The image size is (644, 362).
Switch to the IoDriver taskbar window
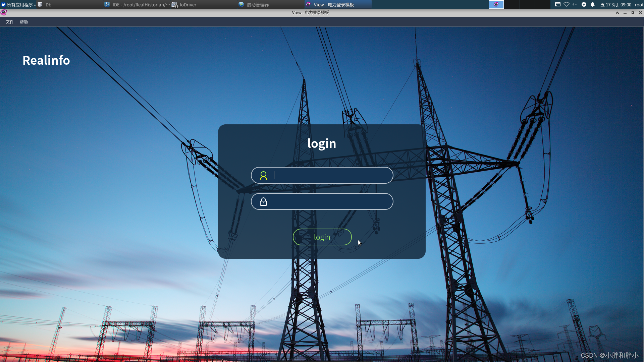click(x=186, y=4)
